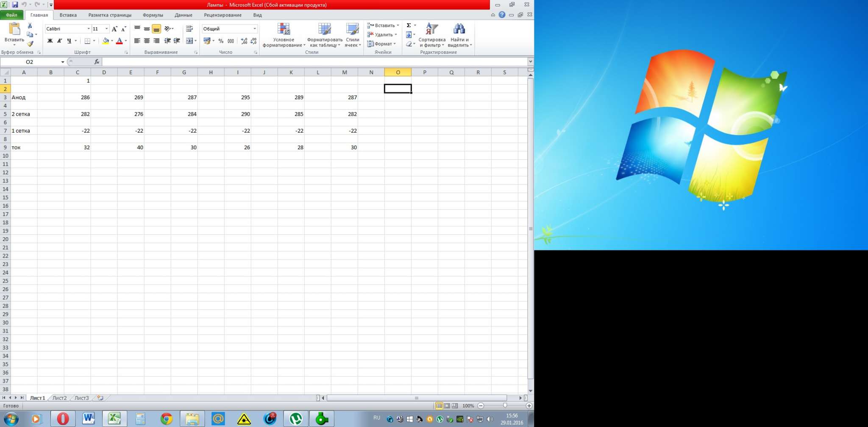This screenshot has width=868, height=427.
Task: Open the Calibri font name dropdown
Action: (89, 29)
